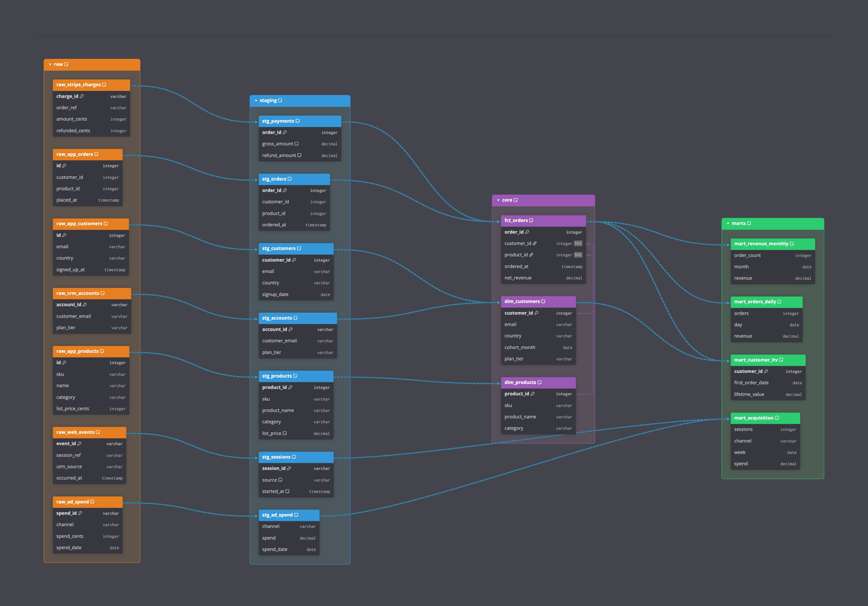Open note icon beside stg_orders title
The height and width of the screenshot is (606, 868).
(290, 179)
